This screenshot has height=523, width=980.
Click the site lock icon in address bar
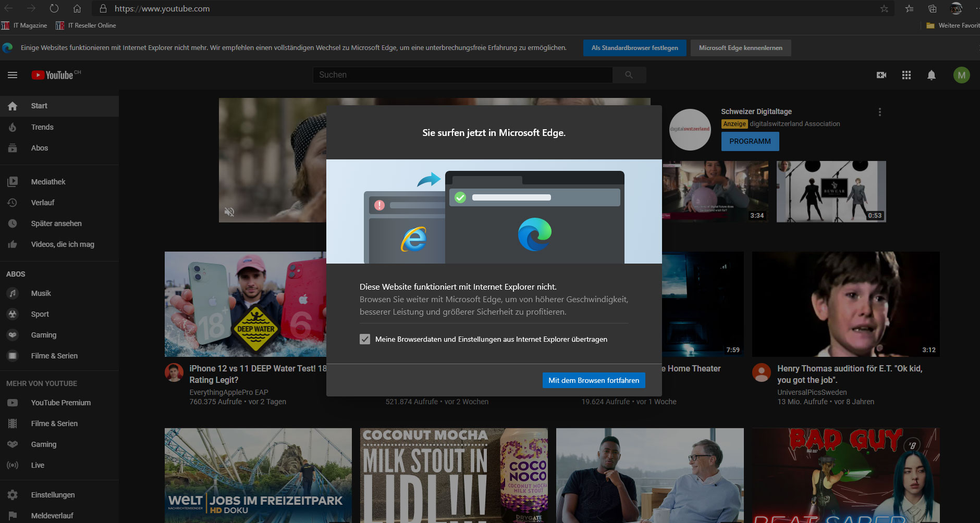click(103, 8)
